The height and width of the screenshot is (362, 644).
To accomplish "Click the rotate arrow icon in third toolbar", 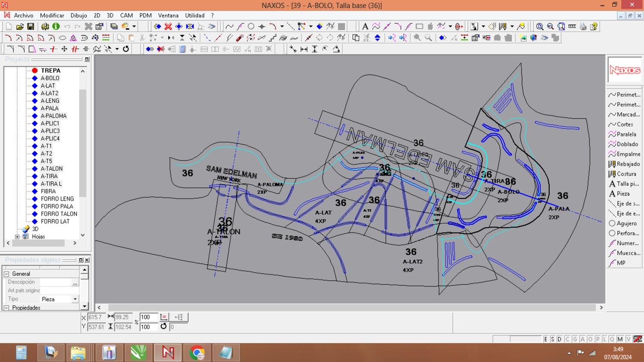I will [126, 49].
